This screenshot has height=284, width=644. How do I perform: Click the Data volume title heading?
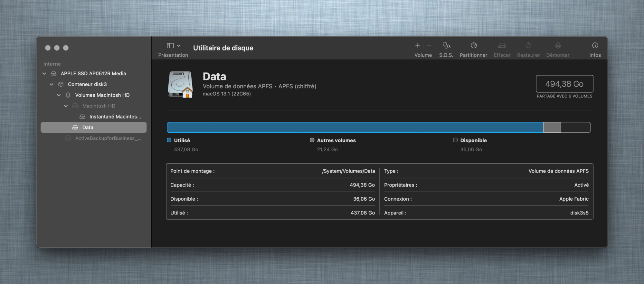point(214,77)
